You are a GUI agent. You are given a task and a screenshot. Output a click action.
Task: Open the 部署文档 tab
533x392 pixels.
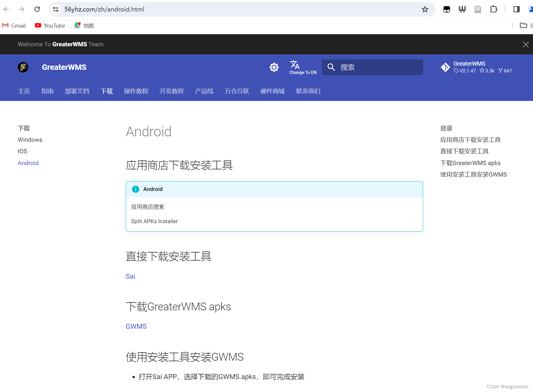click(77, 91)
